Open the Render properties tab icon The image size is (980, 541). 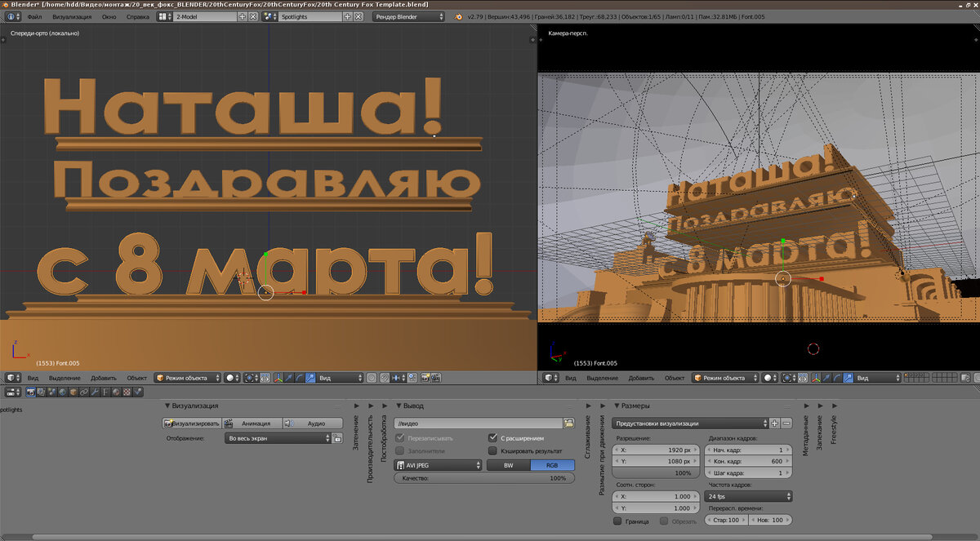[30, 392]
